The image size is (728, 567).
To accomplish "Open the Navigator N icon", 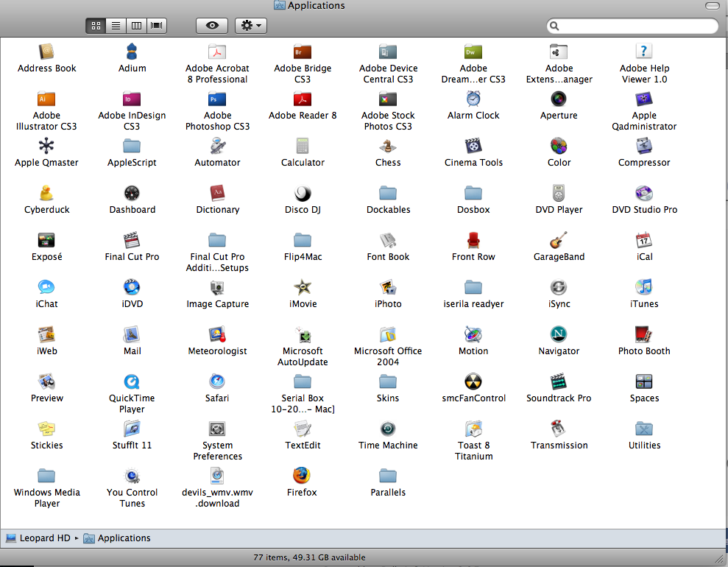I will 559,334.
